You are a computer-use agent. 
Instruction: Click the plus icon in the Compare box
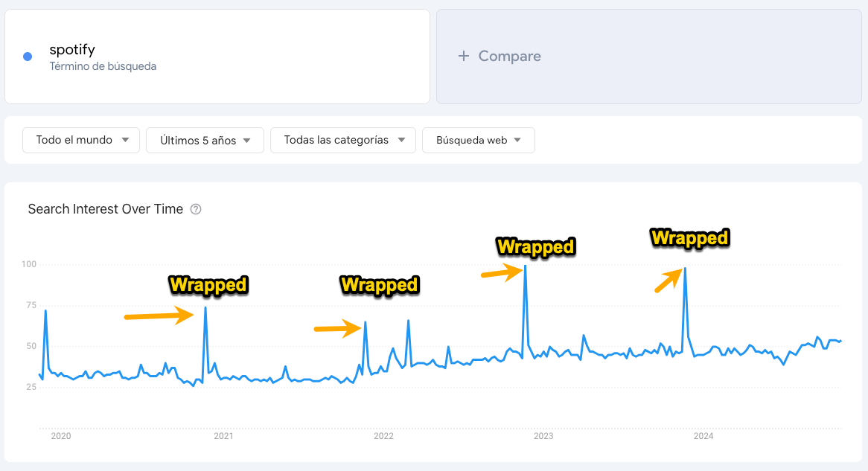464,56
